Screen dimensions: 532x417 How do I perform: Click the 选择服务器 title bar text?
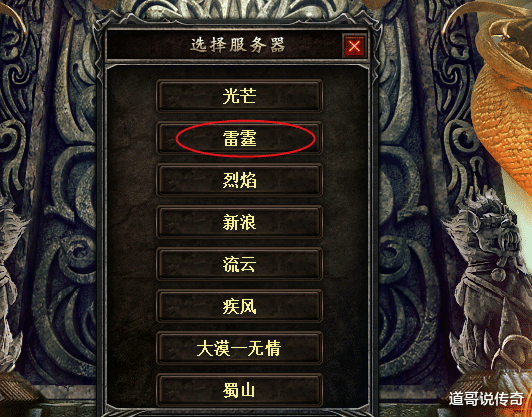[238, 45]
